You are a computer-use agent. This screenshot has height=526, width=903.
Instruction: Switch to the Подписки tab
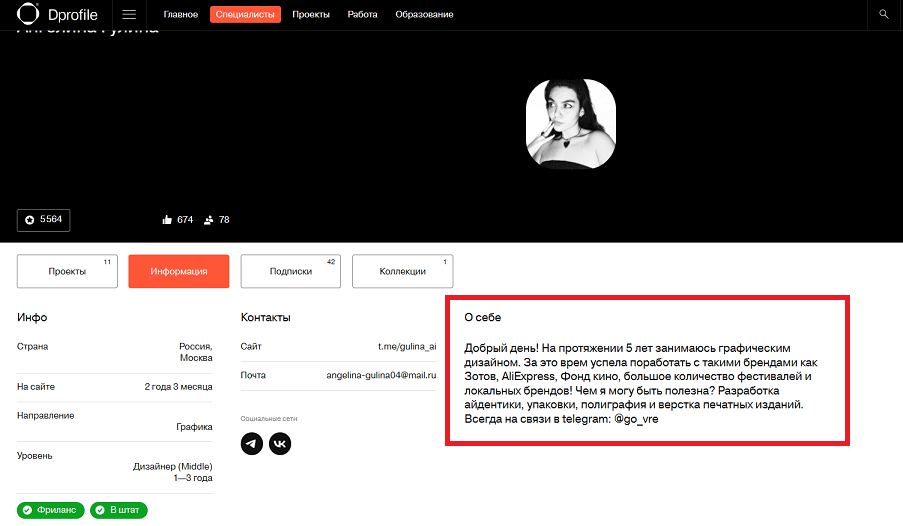click(291, 271)
